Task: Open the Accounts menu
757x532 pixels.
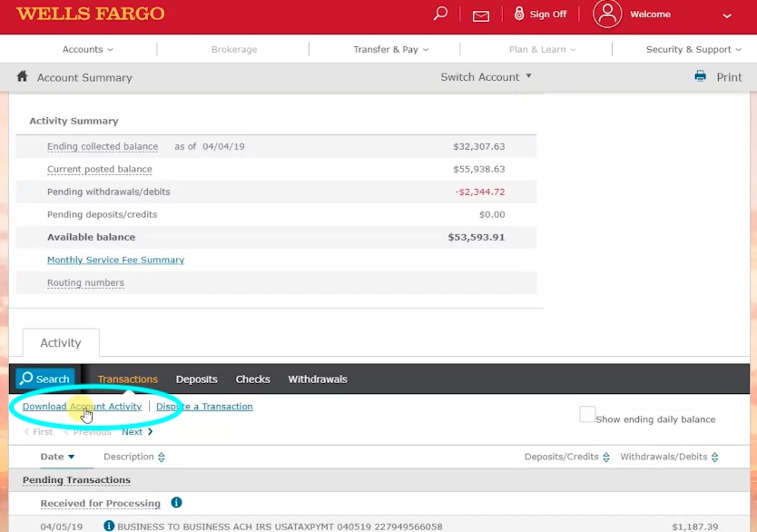Action: pyautogui.click(x=87, y=49)
